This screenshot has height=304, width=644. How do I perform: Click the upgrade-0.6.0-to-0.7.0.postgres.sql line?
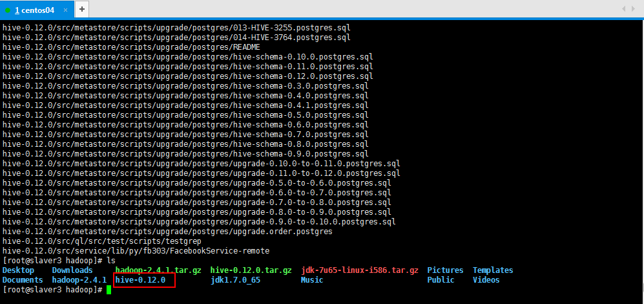pyautogui.click(x=197, y=193)
